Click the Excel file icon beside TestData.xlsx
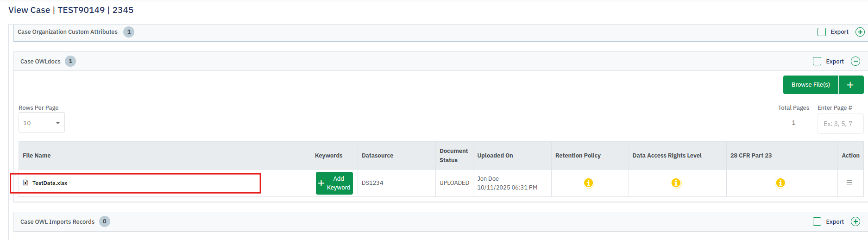This screenshot has height=240, width=868. (x=25, y=183)
